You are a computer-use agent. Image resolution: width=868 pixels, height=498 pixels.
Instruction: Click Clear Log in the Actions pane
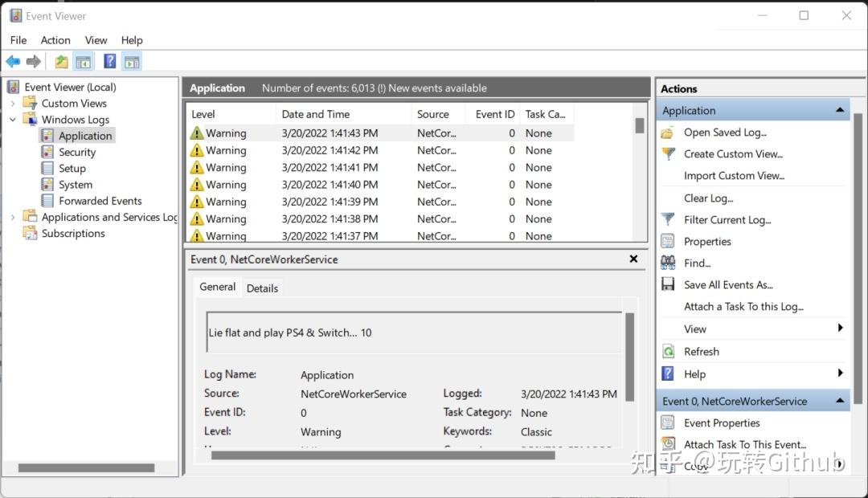[x=708, y=198]
